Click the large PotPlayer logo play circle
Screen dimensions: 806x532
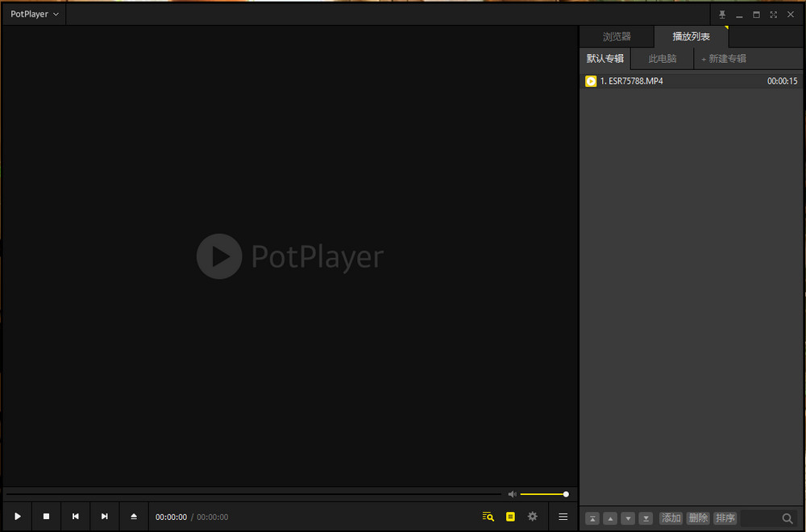click(x=219, y=256)
